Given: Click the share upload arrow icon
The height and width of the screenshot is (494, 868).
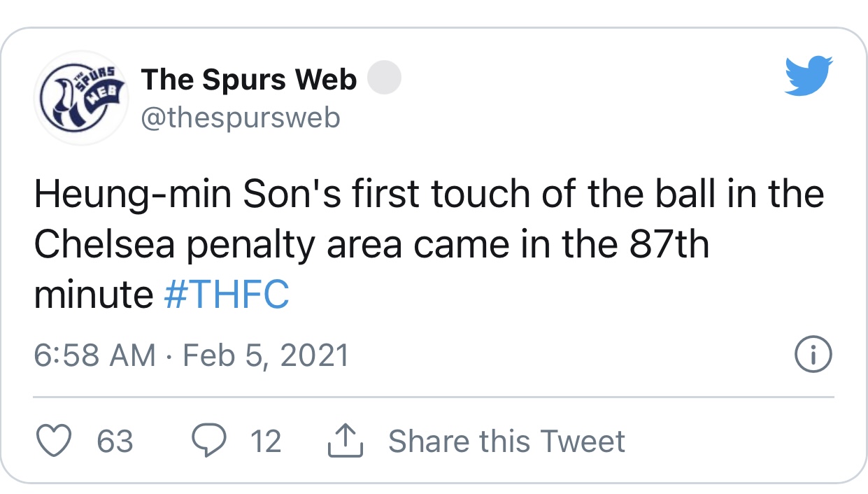Looking at the screenshot, I should point(346,441).
